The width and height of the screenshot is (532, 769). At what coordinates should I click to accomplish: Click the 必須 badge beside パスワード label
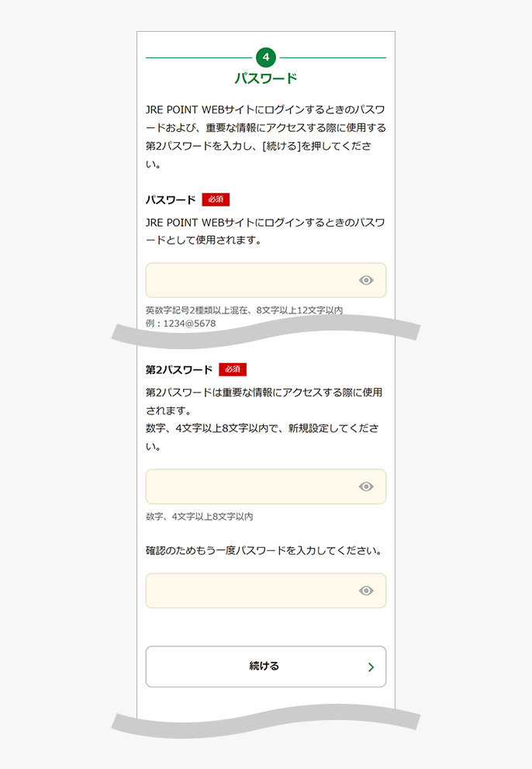pyautogui.click(x=216, y=199)
